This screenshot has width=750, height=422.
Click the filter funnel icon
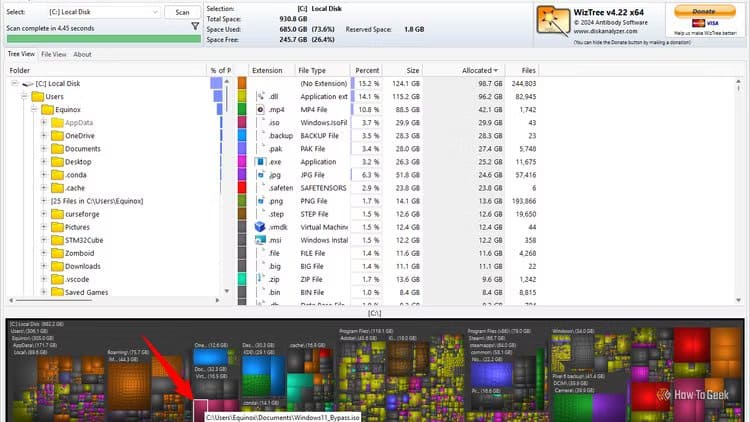(x=195, y=26)
